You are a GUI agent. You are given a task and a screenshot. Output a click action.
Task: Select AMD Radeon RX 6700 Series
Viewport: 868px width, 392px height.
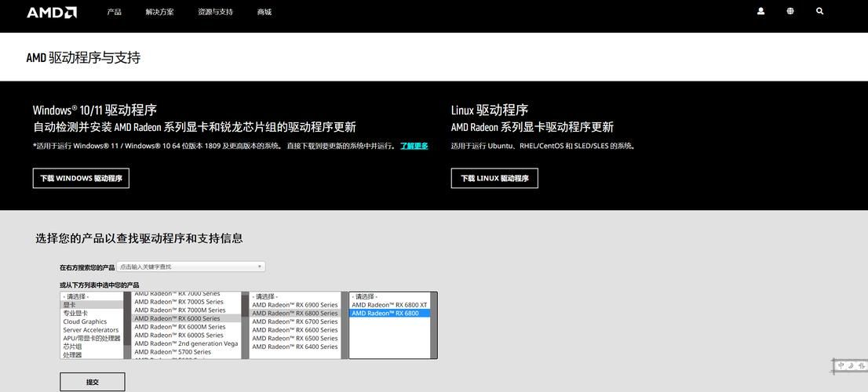tap(295, 321)
